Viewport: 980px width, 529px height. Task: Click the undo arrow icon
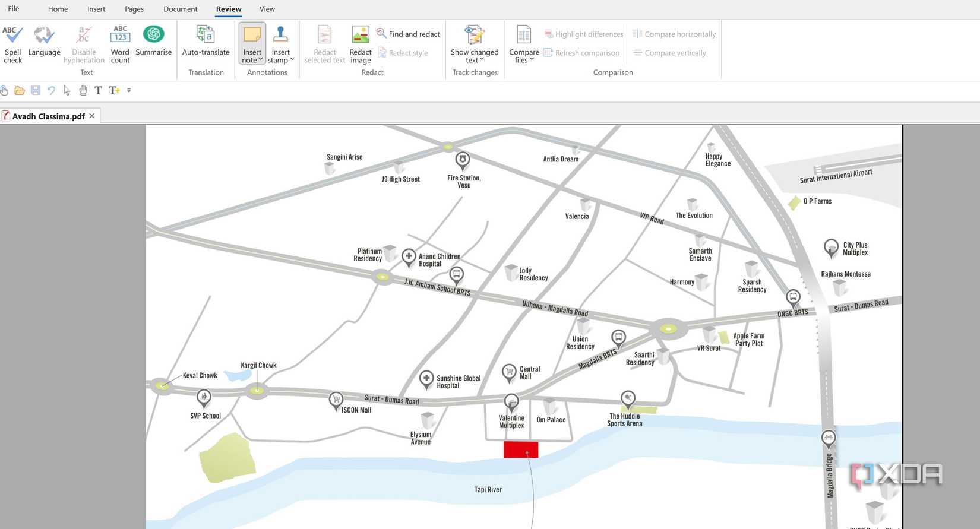(x=51, y=90)
